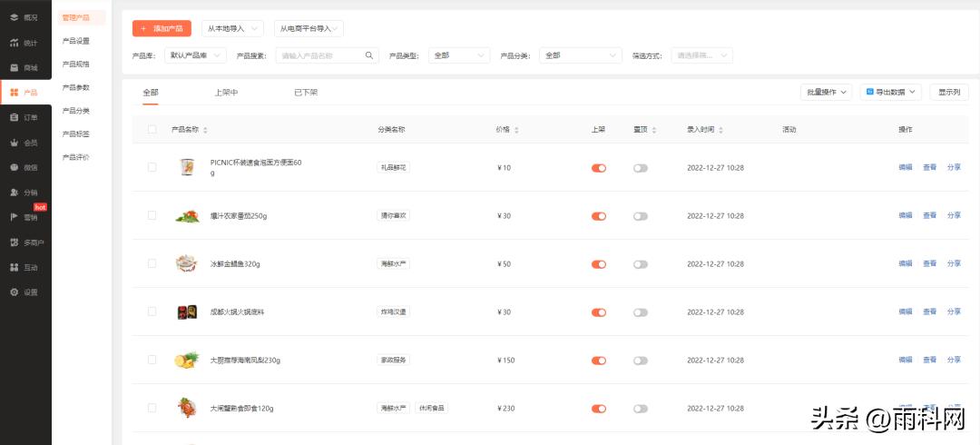Click the orange 添加产品 button
980x445 pixels.
[162, 29]
